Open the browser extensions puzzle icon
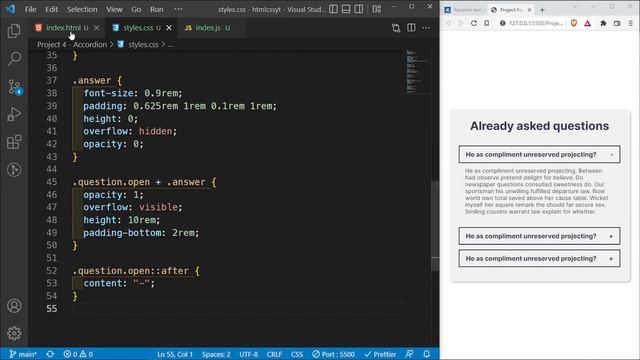Image resolution: width=640 pixels, height=360 pixels. pyautogui.click(x=603, y=23)
